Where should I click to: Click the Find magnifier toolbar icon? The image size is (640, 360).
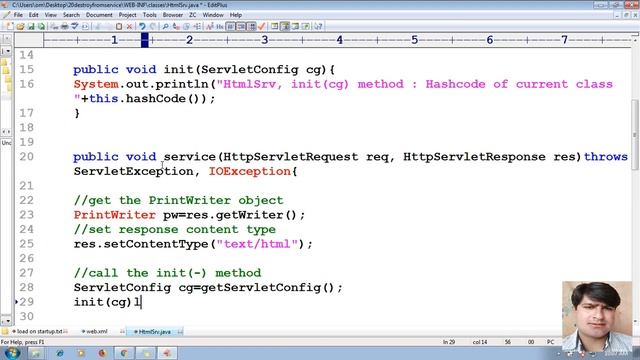(x=165, y=27)
